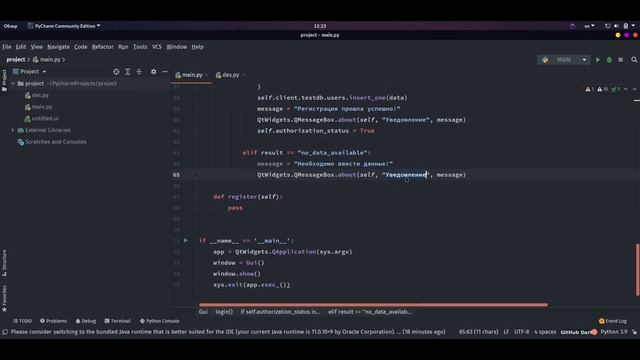
Task: Click login() in the code breadcrumbs bar
Action: pos(224,312)
